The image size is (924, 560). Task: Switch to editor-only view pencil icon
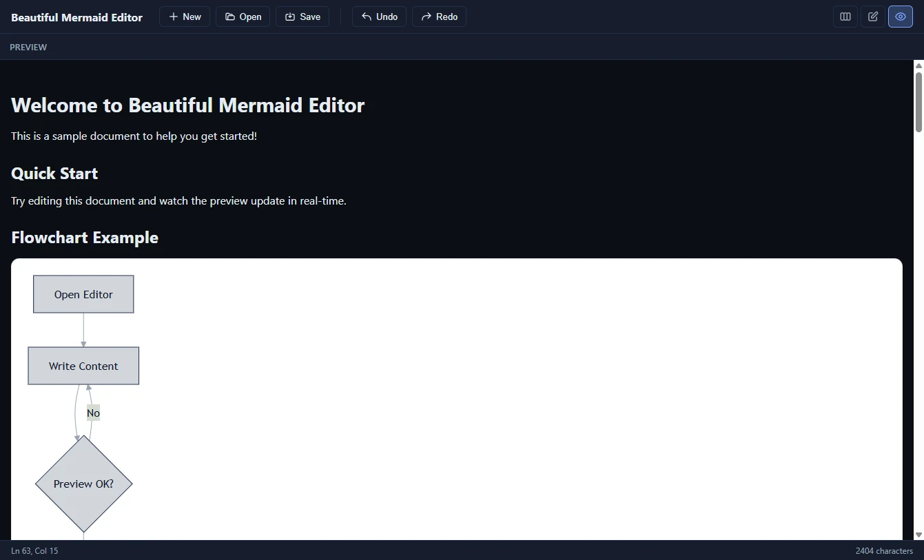coord(873,17)
